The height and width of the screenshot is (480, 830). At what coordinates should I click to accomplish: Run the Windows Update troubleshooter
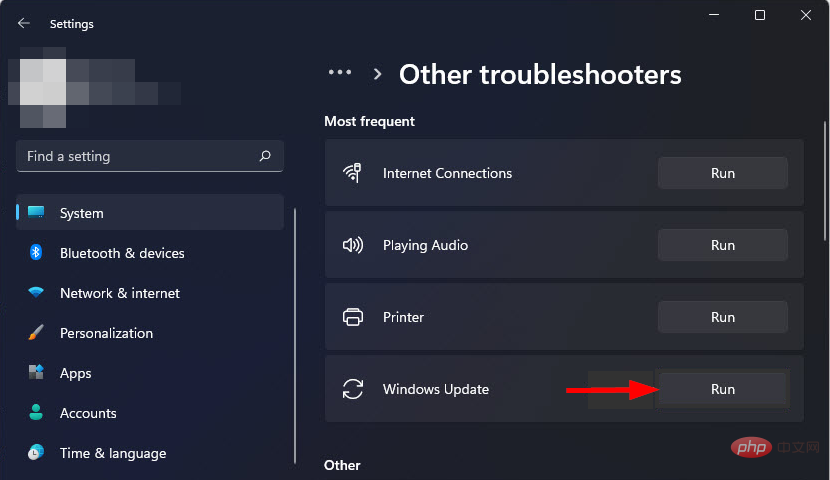(x=722, y=389)
